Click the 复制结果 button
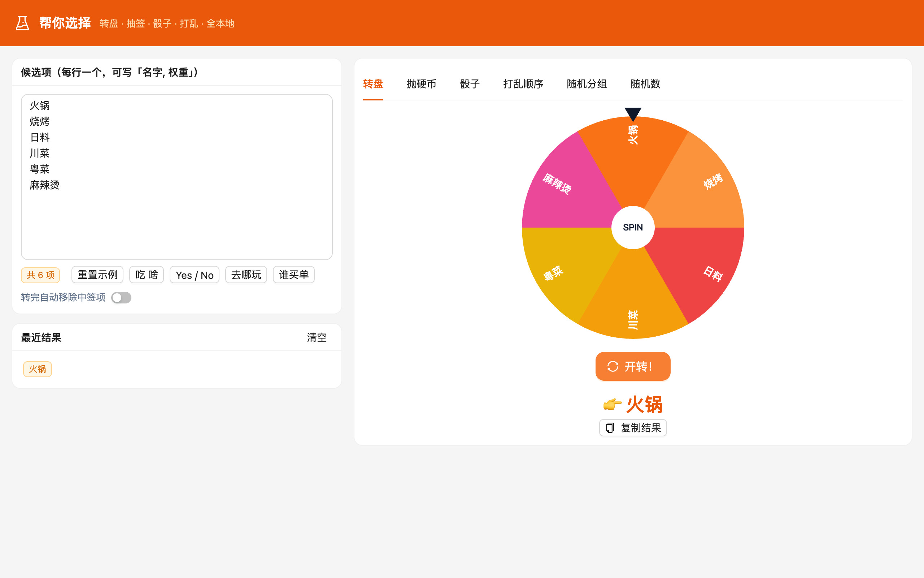This screenshot has height=578, width=924. click(633, 428)
